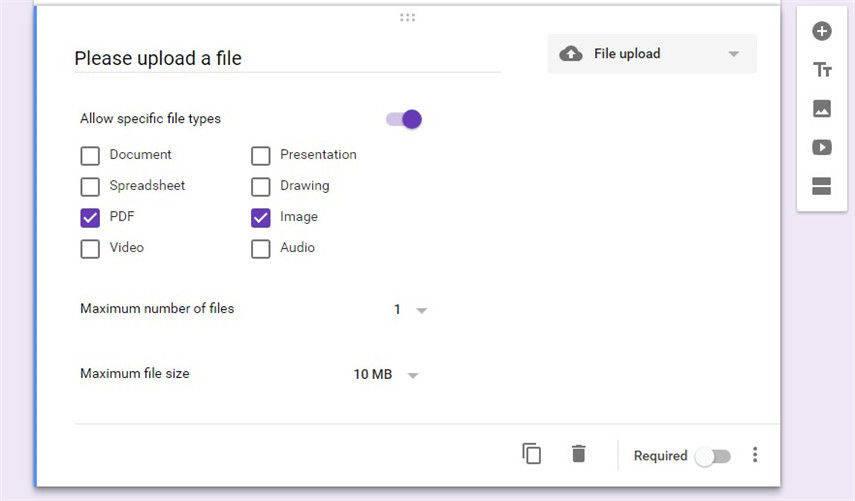Open the File upload question type dropdown
Viewport: 855px width, 501px height.
(x=651, y=54)
